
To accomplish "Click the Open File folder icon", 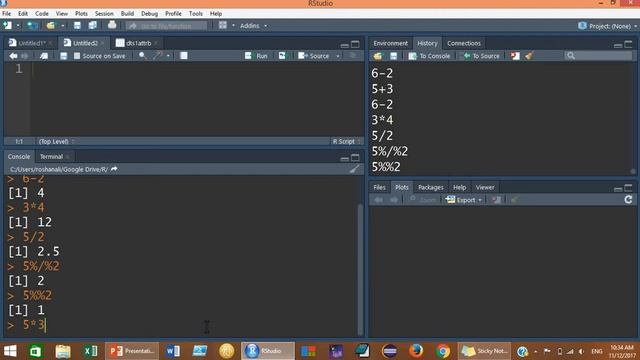I will pyautogui.click(x=51, y=25).
